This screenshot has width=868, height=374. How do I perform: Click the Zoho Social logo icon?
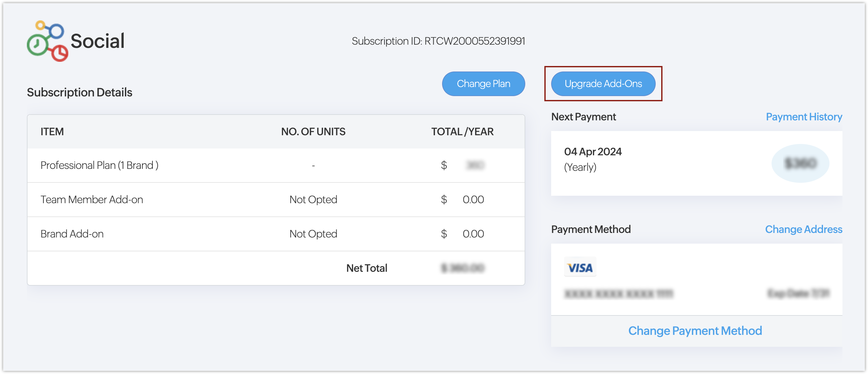(48, 41)
